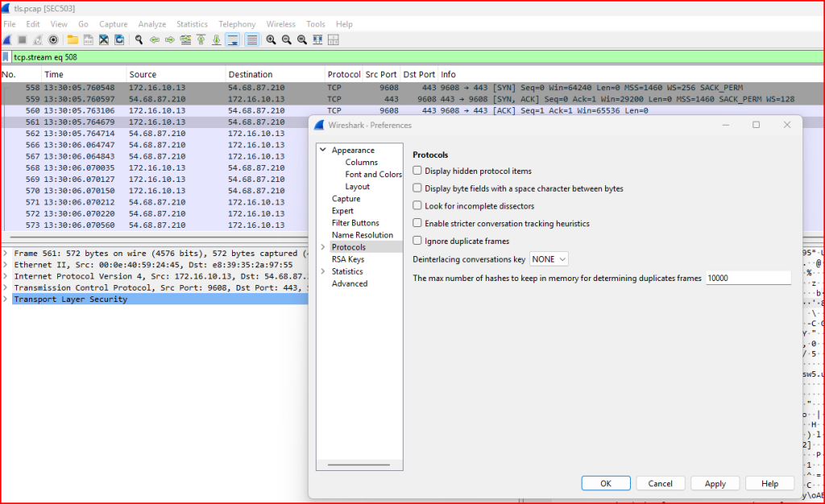Click OK in Preferences dialog
Viewport: 825px width, 504px height.
click(606, 484)
